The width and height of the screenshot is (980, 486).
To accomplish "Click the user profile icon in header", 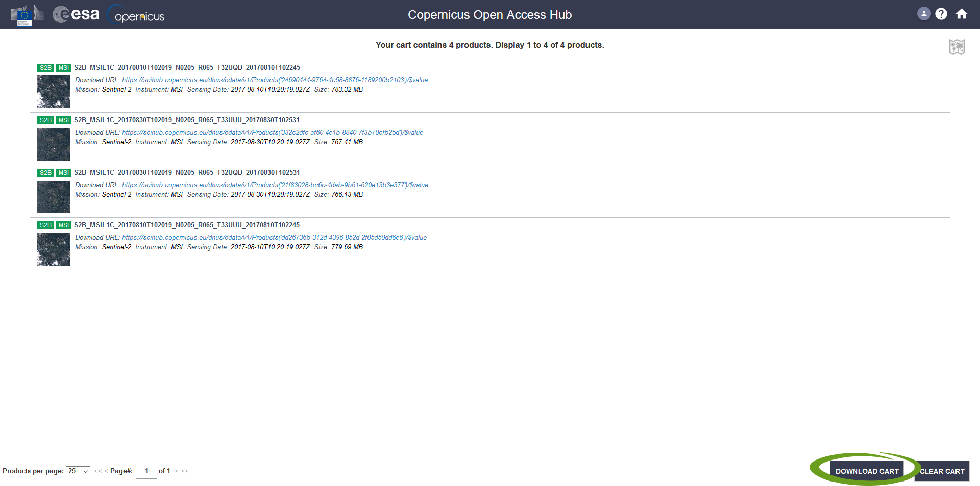I will click(923, 14).
